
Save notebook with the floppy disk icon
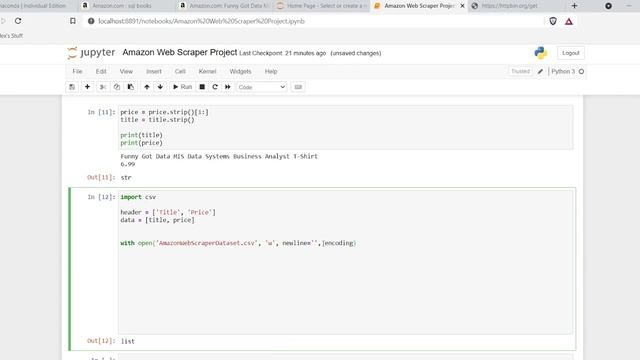click(72, 87)
